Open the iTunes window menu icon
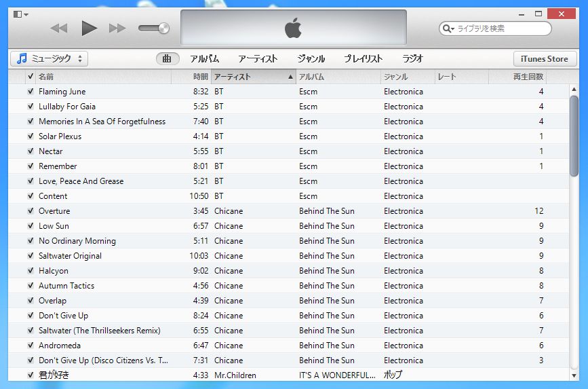 [x=20, y=14]
